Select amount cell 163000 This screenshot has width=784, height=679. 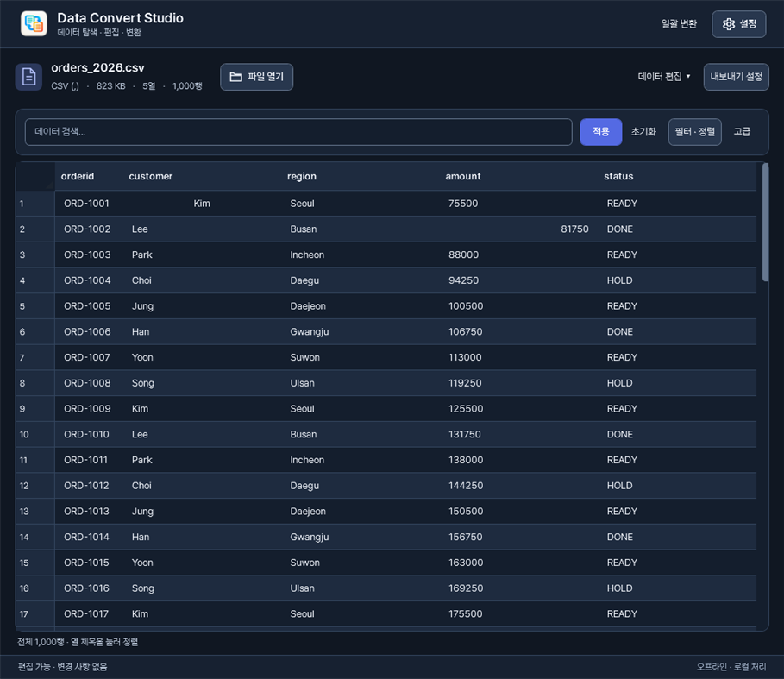519,563
